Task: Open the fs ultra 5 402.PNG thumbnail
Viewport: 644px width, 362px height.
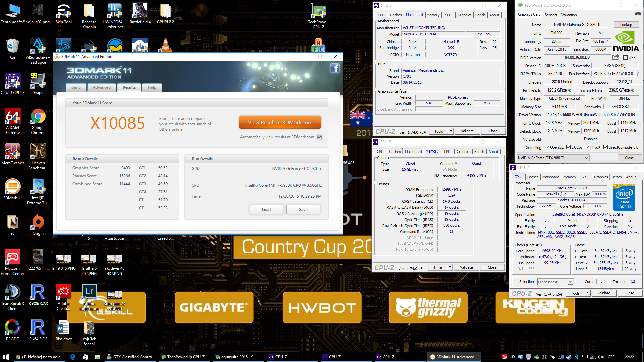Action: coord(89,265)
